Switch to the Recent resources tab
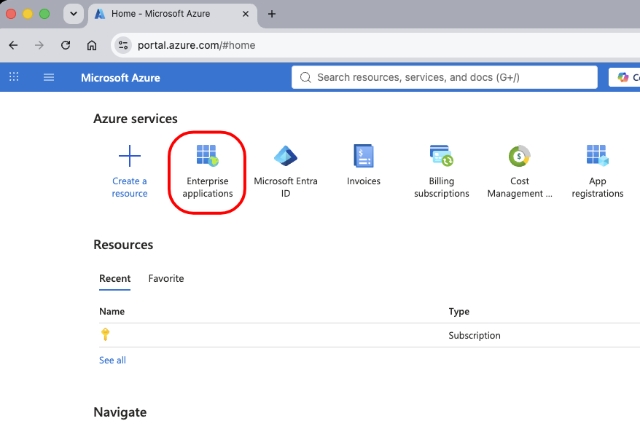640x437 pixels. [x=115, y=279]
